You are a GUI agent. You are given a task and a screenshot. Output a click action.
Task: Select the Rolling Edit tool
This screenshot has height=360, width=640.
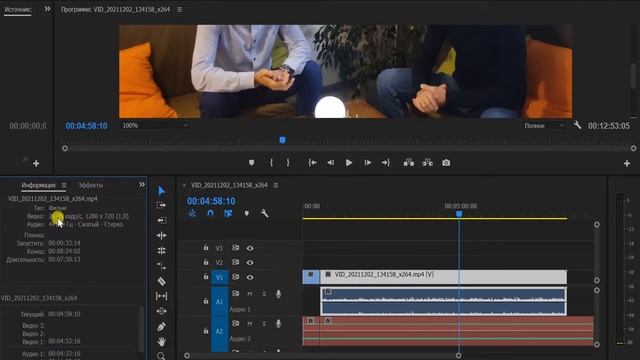(162, 236)
